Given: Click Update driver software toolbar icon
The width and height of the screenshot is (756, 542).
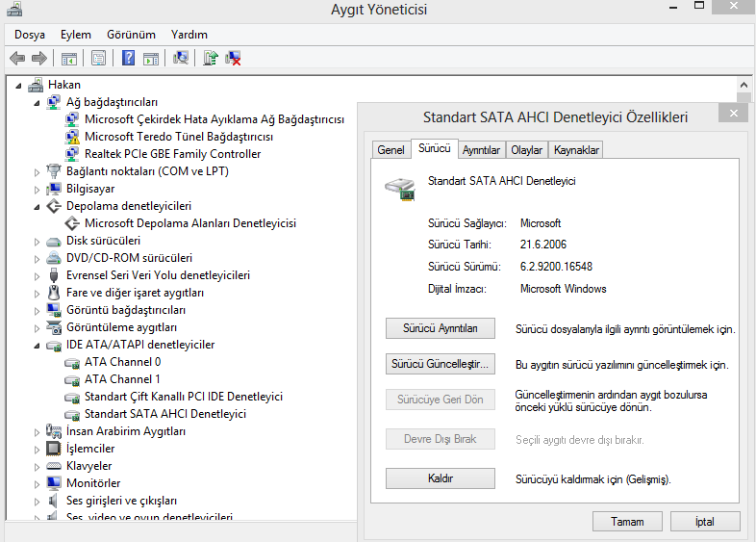Looking at the screenshot, I should [x=211, y=59].
